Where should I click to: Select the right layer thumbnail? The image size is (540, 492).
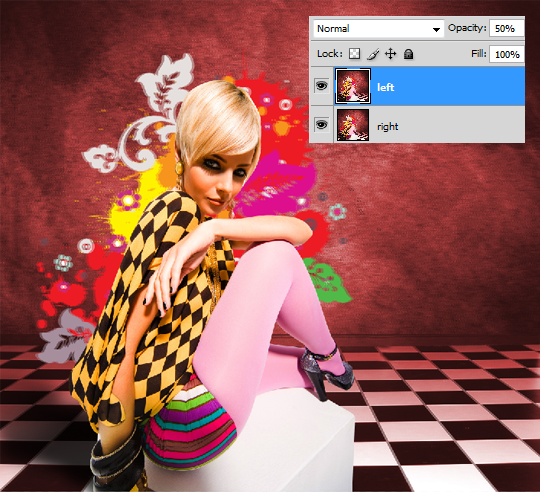pos(353,125)
